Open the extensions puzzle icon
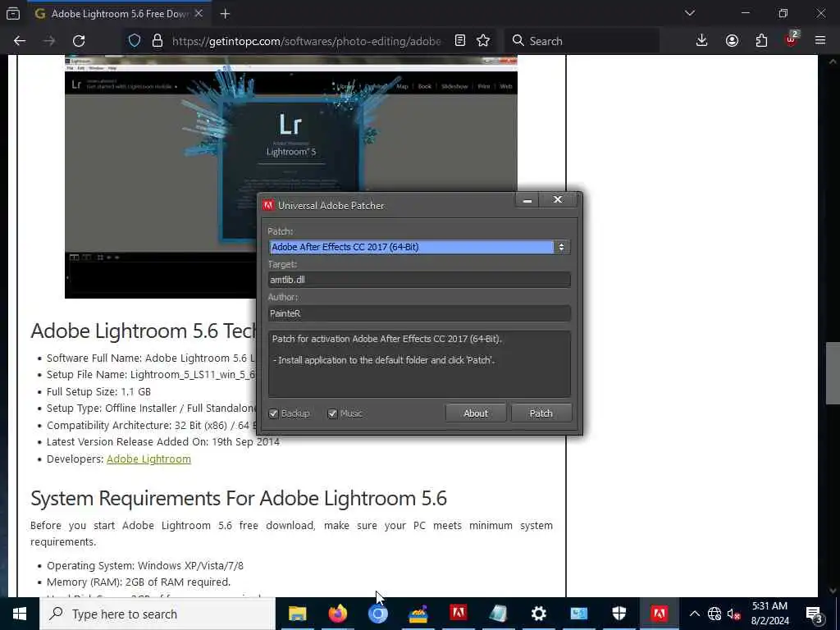This screenshot has height=630, width=840. 761,41
